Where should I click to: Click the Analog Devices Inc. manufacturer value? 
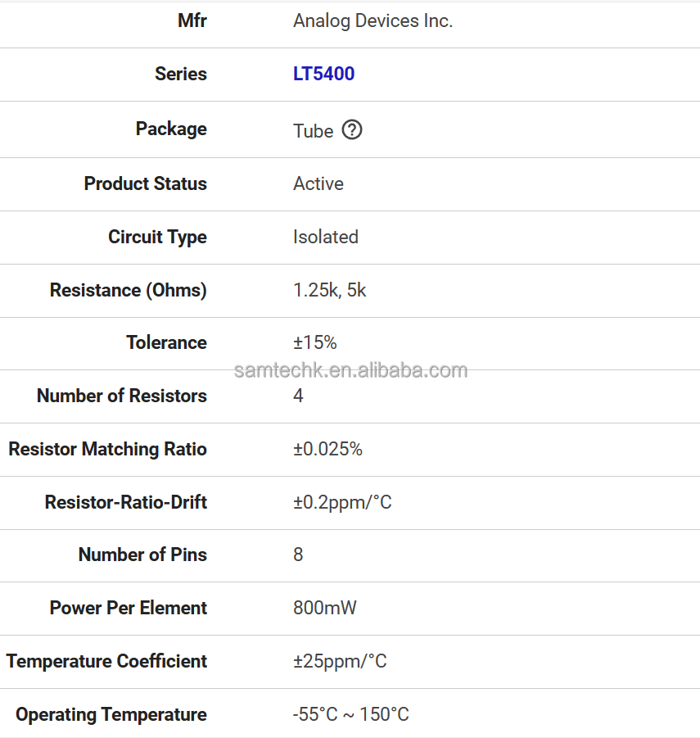(x=373, y=21)
